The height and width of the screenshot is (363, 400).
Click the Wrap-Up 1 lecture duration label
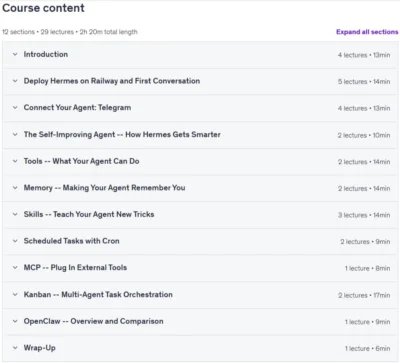(367, 349)
